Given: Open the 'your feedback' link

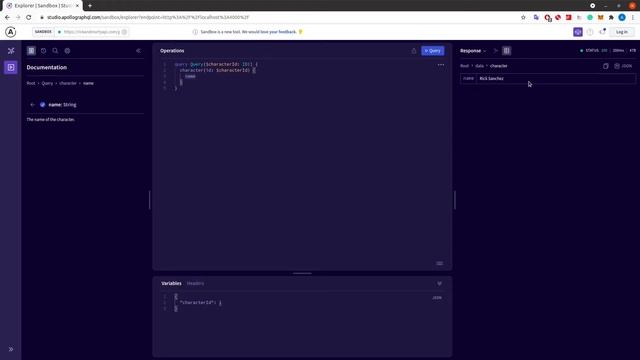Looking at the screenshot, I should 282,32.
